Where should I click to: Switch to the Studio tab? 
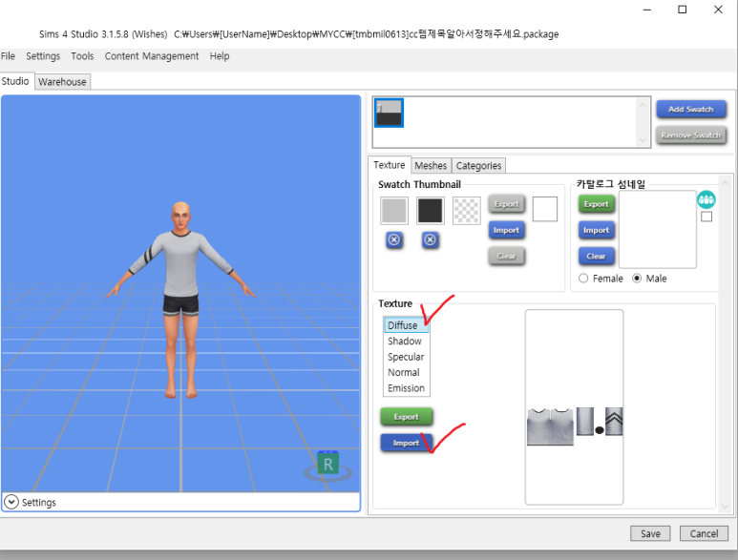click(15, 81)
